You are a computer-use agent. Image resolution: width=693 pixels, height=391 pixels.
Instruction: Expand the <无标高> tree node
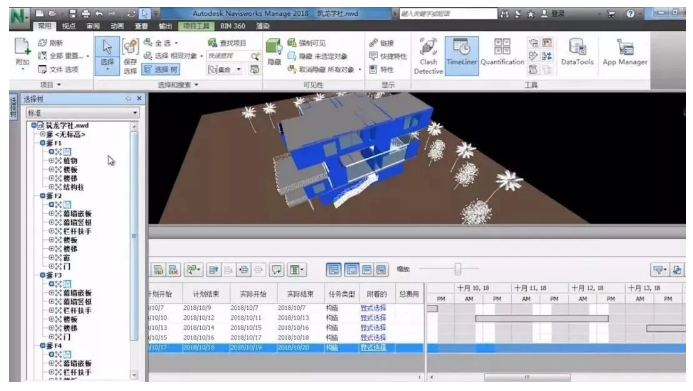[42, 134]
